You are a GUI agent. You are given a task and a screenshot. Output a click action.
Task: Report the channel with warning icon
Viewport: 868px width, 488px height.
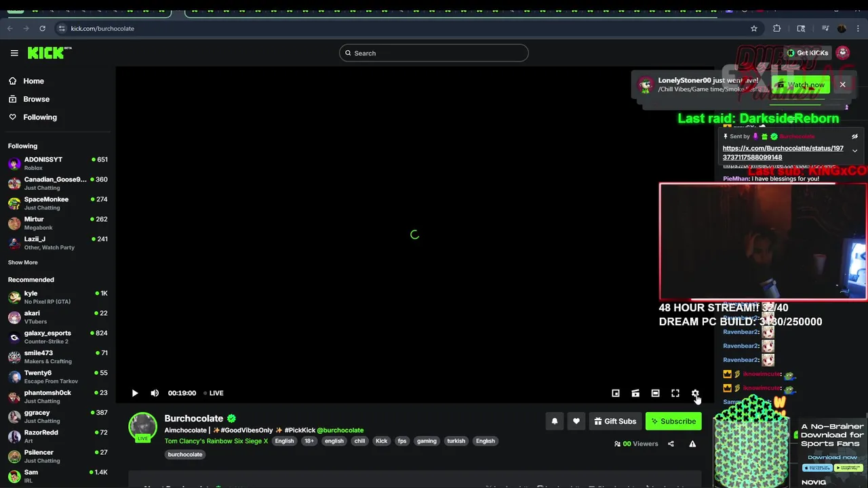(692, 444)
